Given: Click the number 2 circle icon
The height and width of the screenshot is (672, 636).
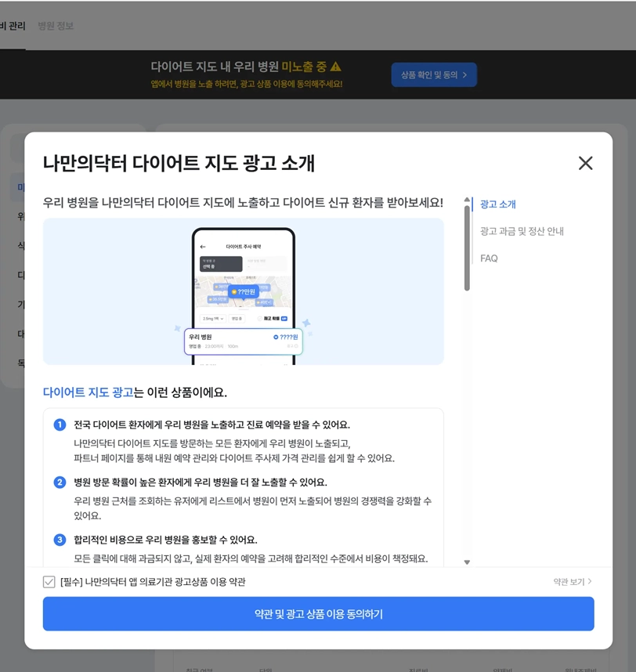Looking at the screenshot, I should [60, 482].
